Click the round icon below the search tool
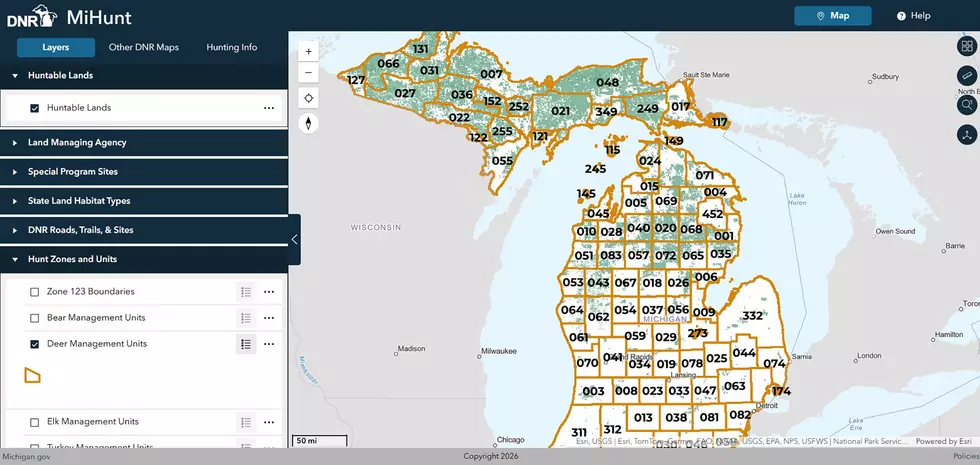 pyautogui.click(x=967, y=134)
